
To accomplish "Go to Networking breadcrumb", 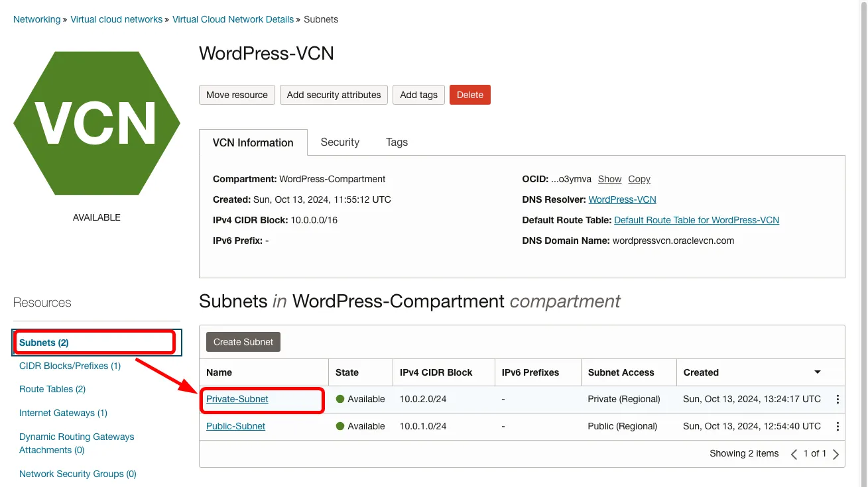I will (36, 19).
